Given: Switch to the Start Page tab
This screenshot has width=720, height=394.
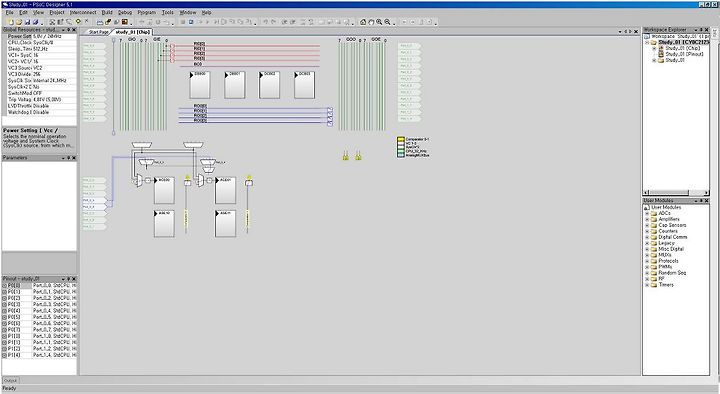Looking at the screenshot, I should [x=98, y=32].
